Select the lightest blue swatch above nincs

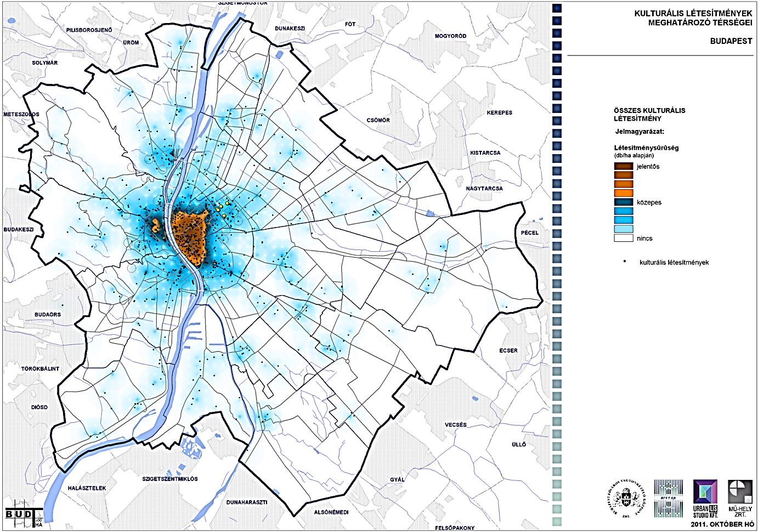(624, 229)
